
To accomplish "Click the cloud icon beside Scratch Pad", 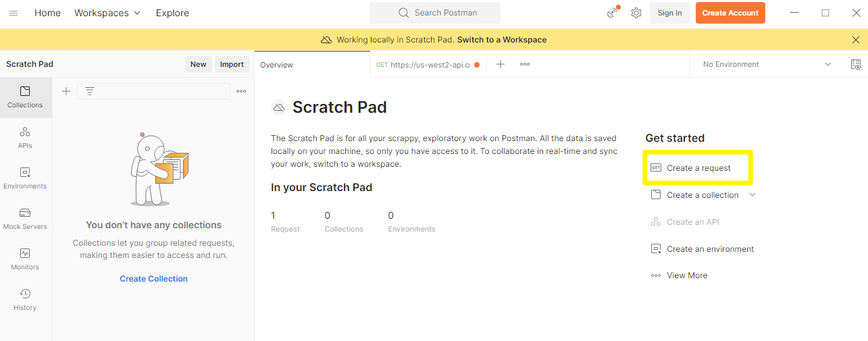I will [x=279, y=107].
